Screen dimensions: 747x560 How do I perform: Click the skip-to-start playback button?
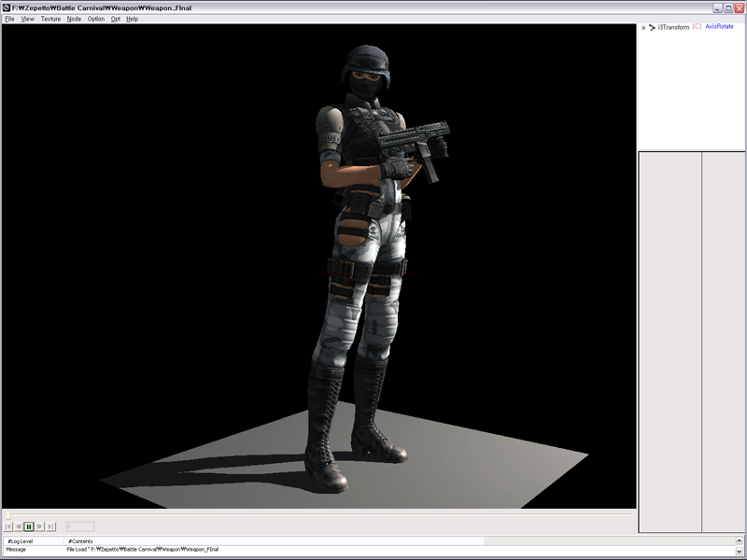pyautogui.click(x=7, y=526)
